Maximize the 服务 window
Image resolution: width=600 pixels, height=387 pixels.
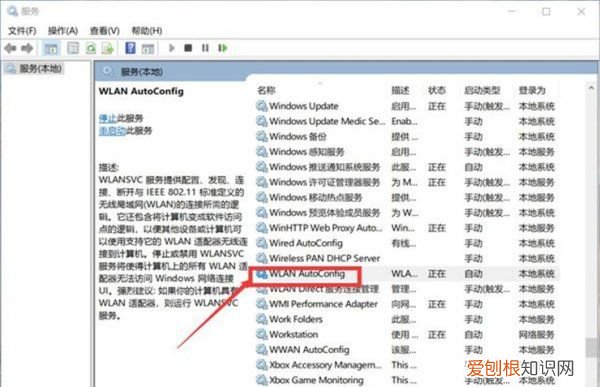click(546, 12)
